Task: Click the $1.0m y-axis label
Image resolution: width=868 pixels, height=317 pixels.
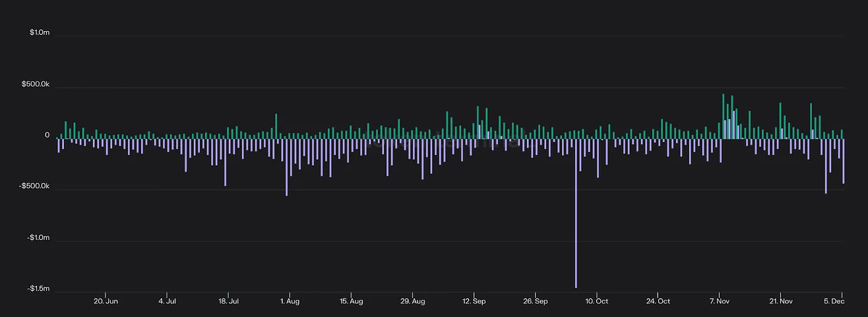Action: click(x=39, y=33)
